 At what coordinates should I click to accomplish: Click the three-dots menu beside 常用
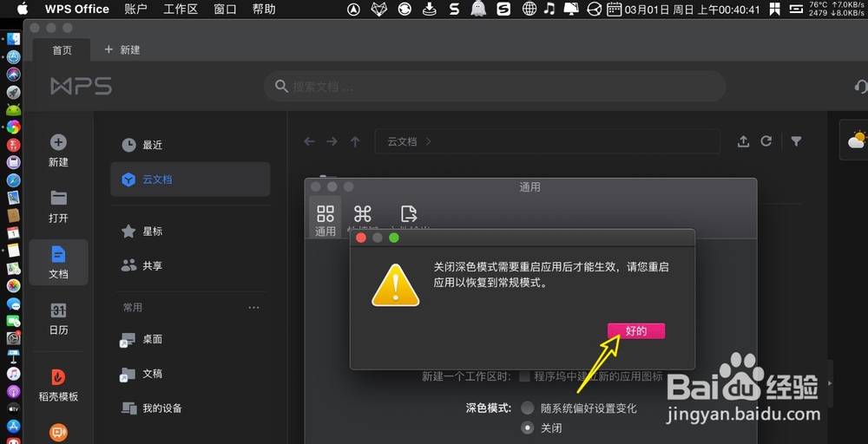click(x=254, y=308)
